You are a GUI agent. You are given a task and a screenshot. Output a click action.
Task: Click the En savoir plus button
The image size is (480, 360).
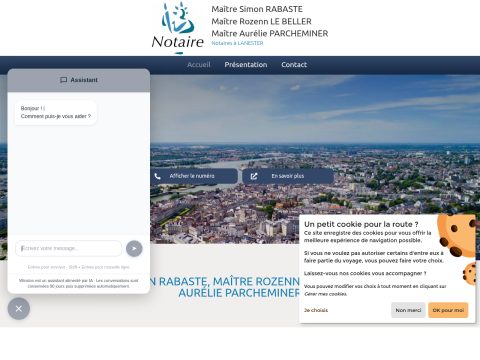coord(288,176)
